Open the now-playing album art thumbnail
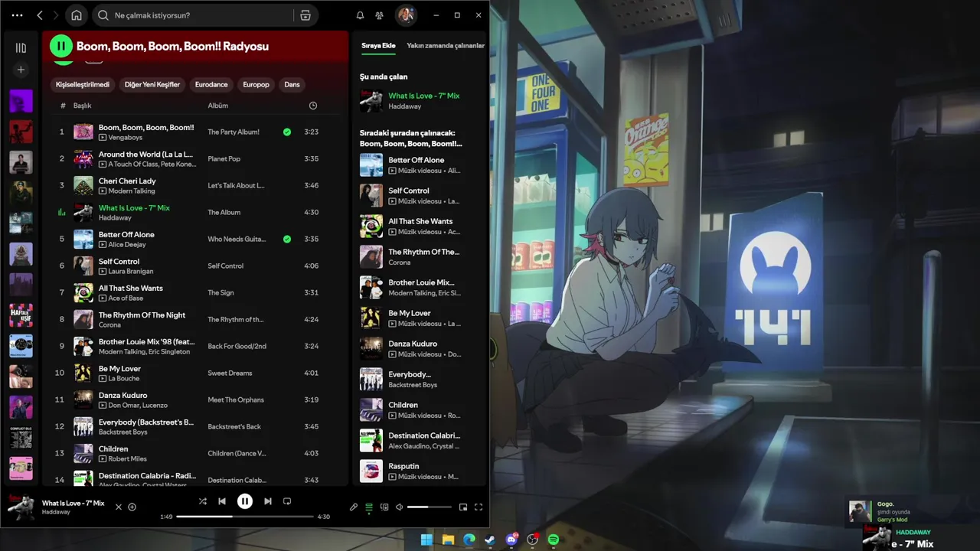 [20, 507]
